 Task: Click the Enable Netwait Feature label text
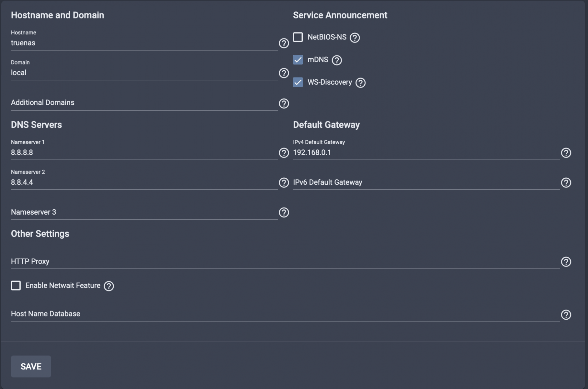pyautogui.click(x=63, y=285)
